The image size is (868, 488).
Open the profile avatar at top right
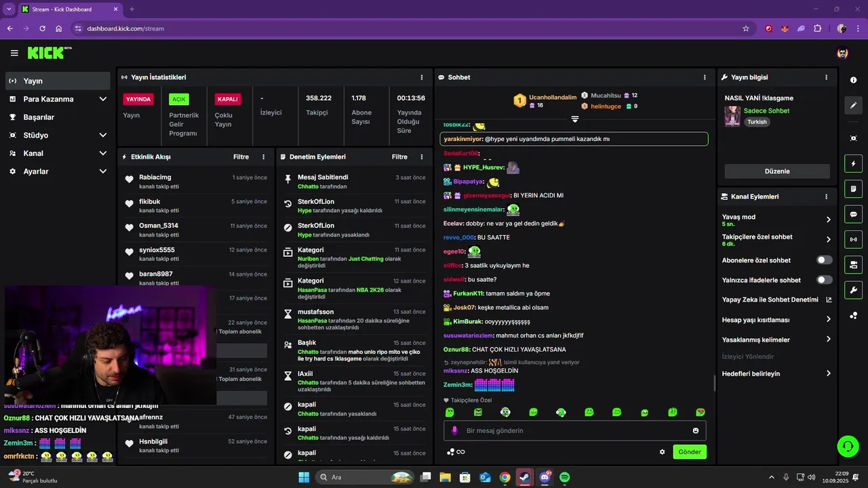(842, 53)
